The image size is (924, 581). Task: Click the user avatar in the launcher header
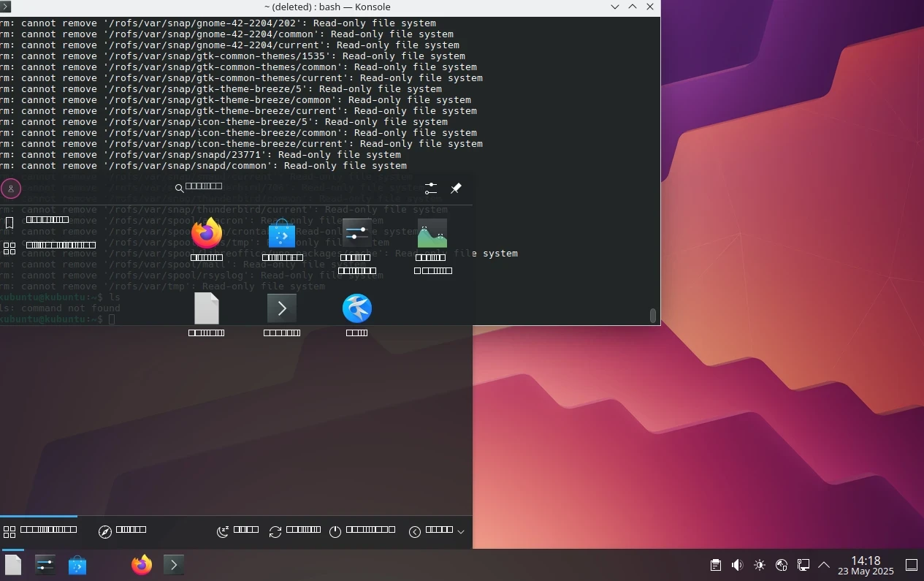pos(11,189)
